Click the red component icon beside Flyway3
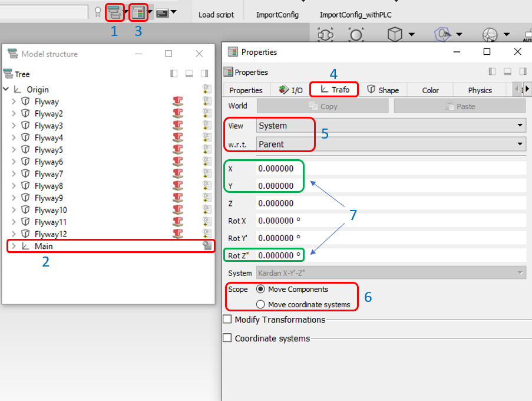This screenshot has height=401, width=532. [177, 126]
